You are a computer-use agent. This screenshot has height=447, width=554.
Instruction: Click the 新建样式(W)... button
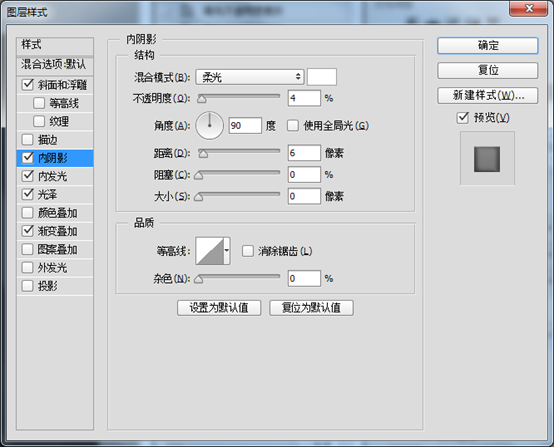[x=488, y=95]
